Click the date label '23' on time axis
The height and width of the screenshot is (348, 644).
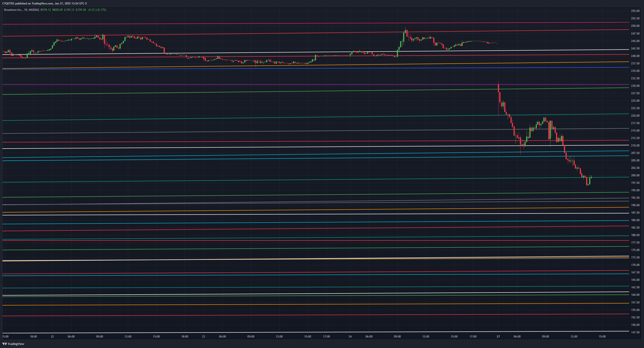point(204,337)
